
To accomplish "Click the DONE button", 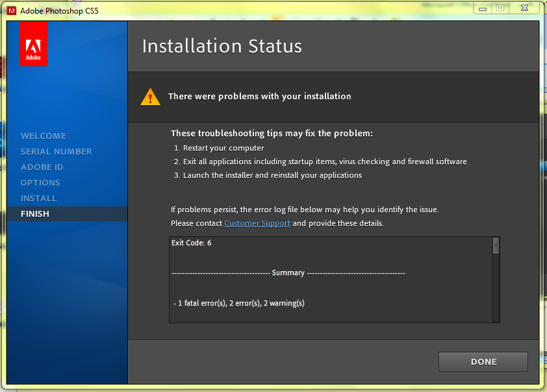I will point(483,362).
